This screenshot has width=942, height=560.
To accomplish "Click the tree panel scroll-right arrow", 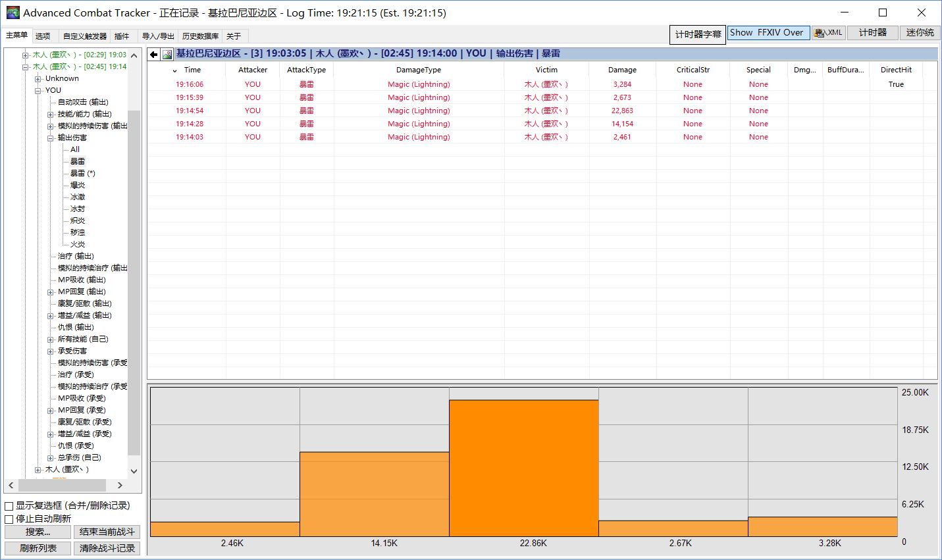I will tap(120, 486).
